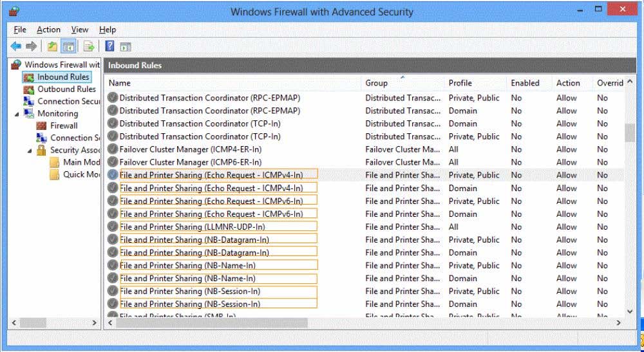
Task: Toggle the Show/Hide Action Pane icon
Action: (126, 47)
